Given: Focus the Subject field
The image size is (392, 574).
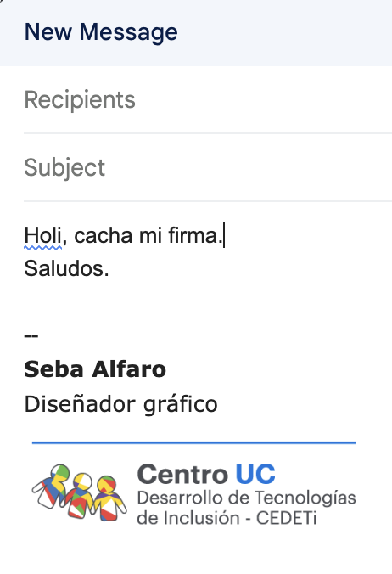Looking at the screenshot, I should 208,167.
